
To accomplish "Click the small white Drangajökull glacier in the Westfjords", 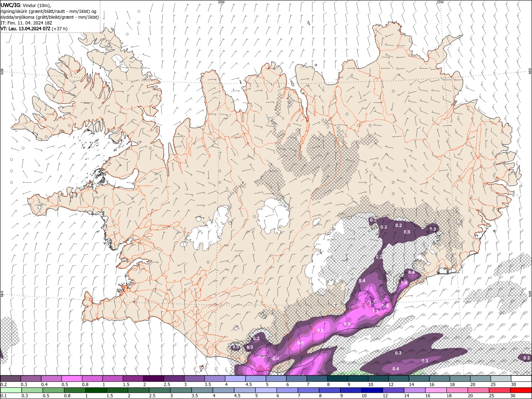I will 121,62.
